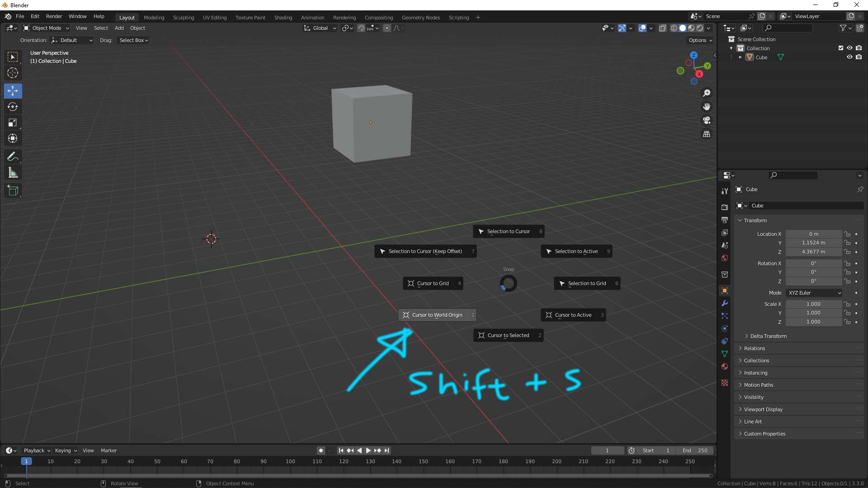Choose Cursor to Selected in the pie menu
868x488 pixels.
(x=508, y=335)
